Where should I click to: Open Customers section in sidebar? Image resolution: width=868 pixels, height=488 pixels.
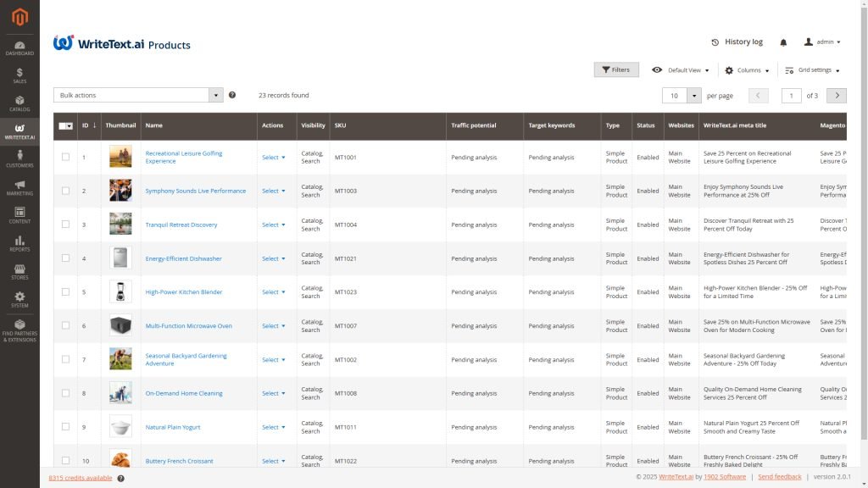[x=19, y=159]
